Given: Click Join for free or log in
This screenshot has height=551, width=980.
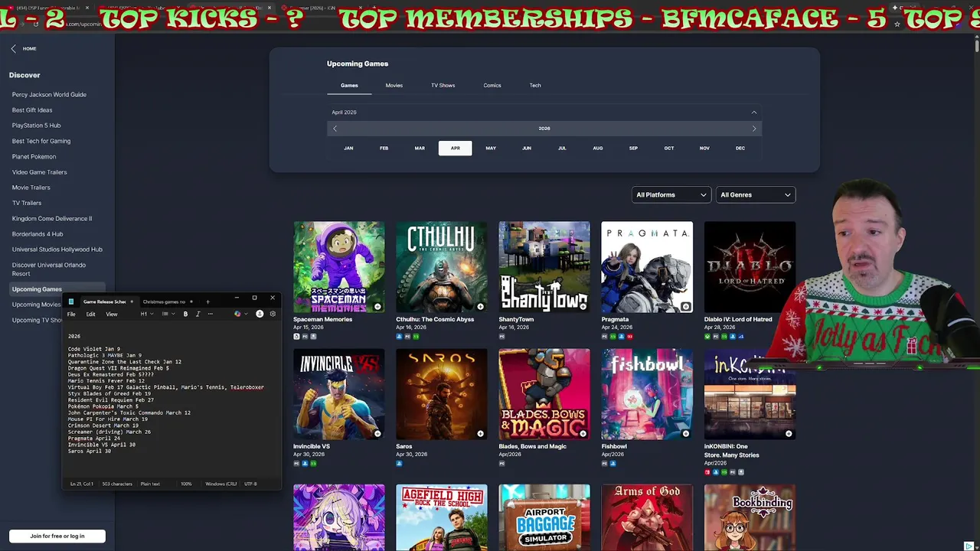Looking at the screenshot, I should tap(57, 536).
